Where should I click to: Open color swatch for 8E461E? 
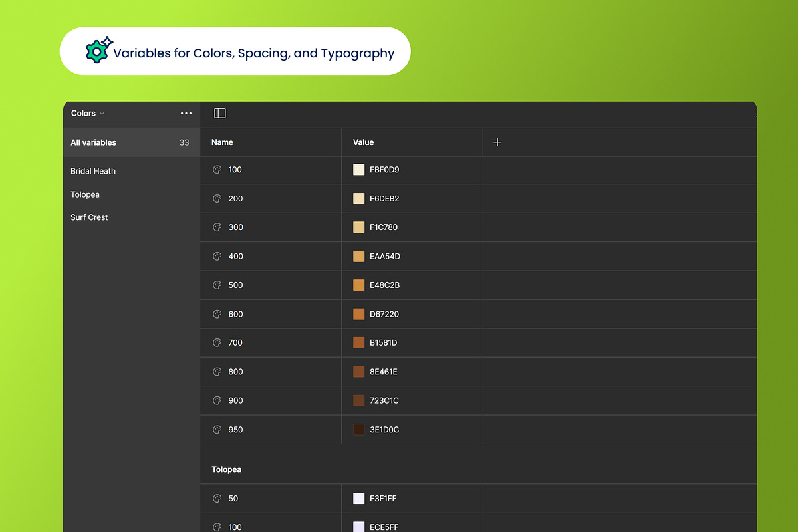pyautogui.click(x=359, y=372)
